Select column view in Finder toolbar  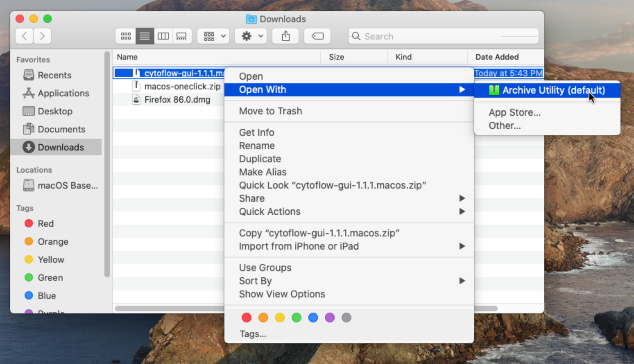pos(163,36)
